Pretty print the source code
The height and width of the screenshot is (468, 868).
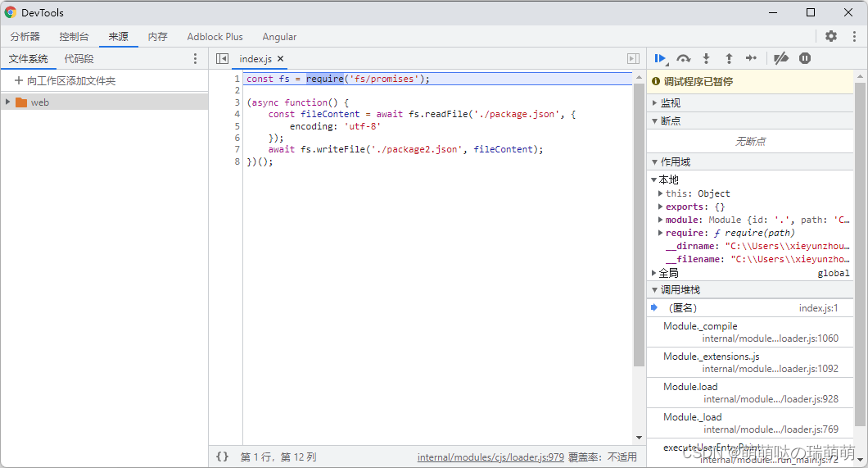[x=222, y=457]
